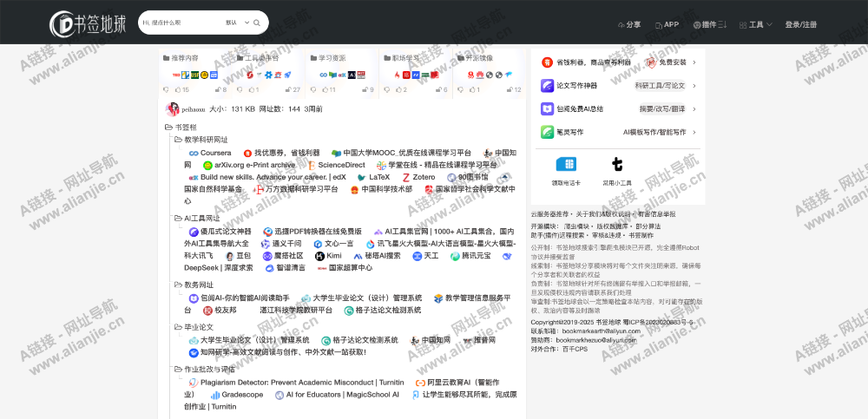Image resolution: width=868 pixels, height=419 pixels.
Task: Click the Zotero bookmark icon
Action: click(405, 178)
